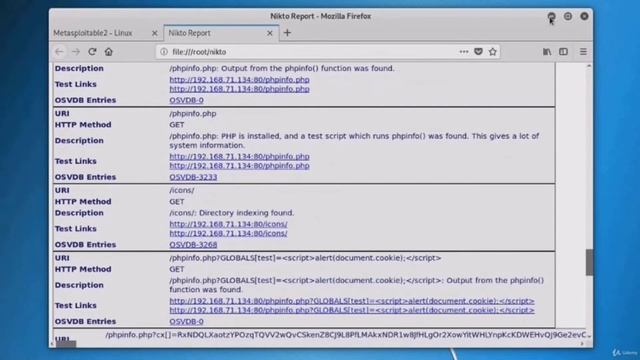
Task: Open the OSVDB-3233 entry link
Action: pos(193,177)
